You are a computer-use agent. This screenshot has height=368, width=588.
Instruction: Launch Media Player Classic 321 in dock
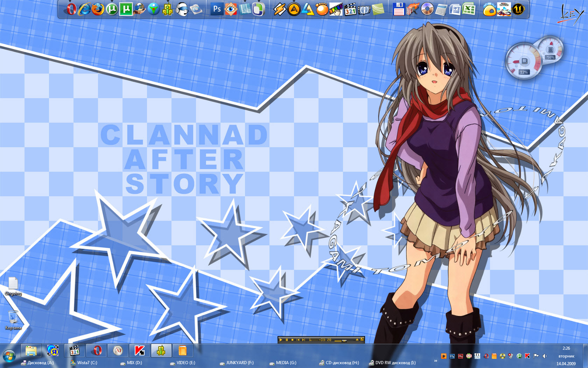click(x=350, y=9)
